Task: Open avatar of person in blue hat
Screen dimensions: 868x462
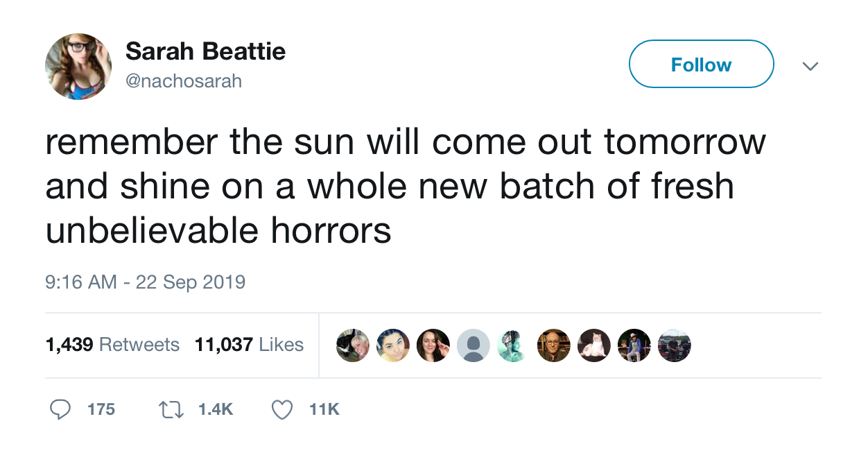Action: pyautogui.click(x=634, y=345)
